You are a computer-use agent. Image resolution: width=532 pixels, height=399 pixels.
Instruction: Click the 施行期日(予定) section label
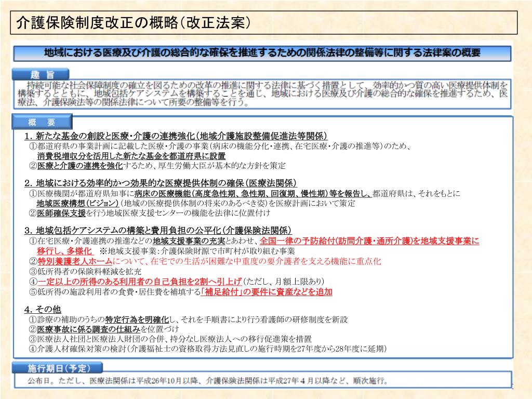point(57,368)
